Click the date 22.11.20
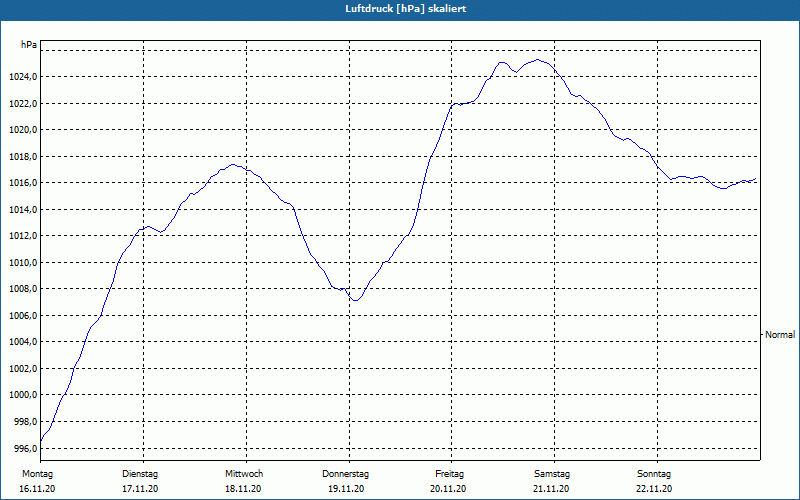 click(654, 489)
